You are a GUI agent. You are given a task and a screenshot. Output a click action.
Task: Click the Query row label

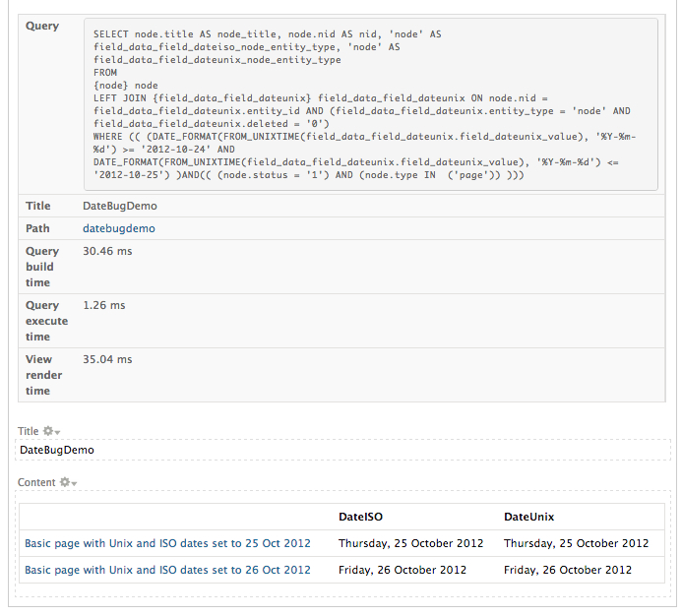tap(42, 27)
